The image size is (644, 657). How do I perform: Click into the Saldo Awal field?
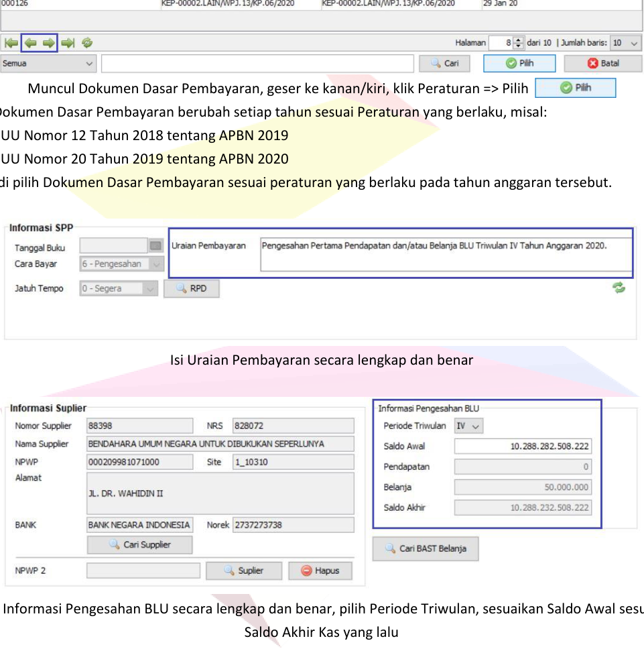click(x=523, y=446)
